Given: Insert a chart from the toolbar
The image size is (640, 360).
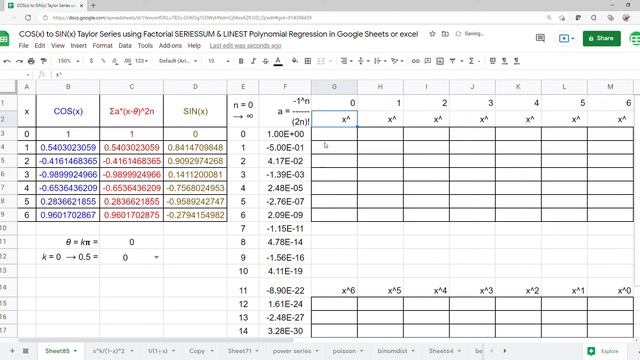Looking at the screenshot, I should pyautogui.click(x=440, y=61).
